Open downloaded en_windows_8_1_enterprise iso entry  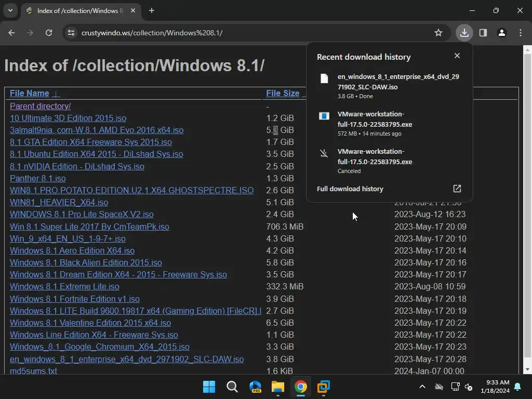pyautogui.click(x=390, y=86)
